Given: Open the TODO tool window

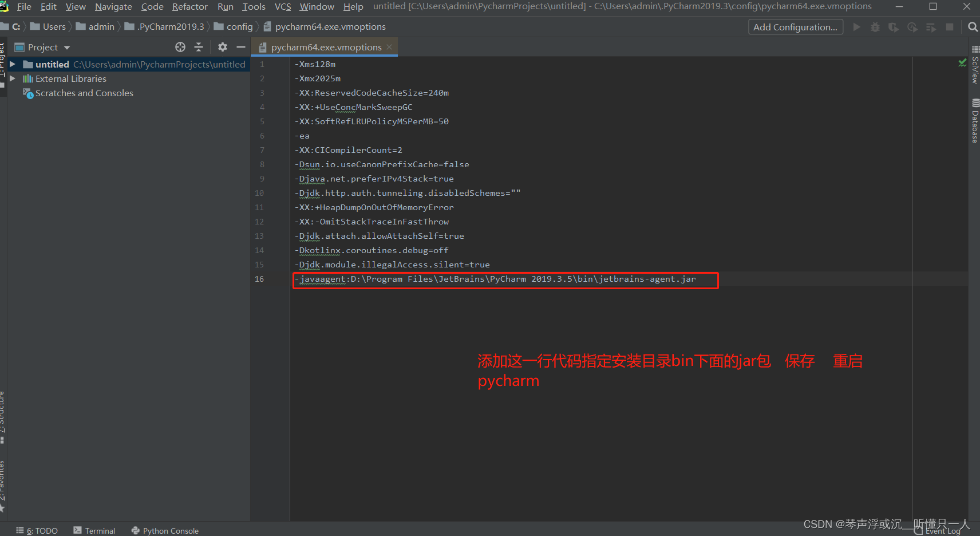Looking at the screenshot, I should (37, 530).
